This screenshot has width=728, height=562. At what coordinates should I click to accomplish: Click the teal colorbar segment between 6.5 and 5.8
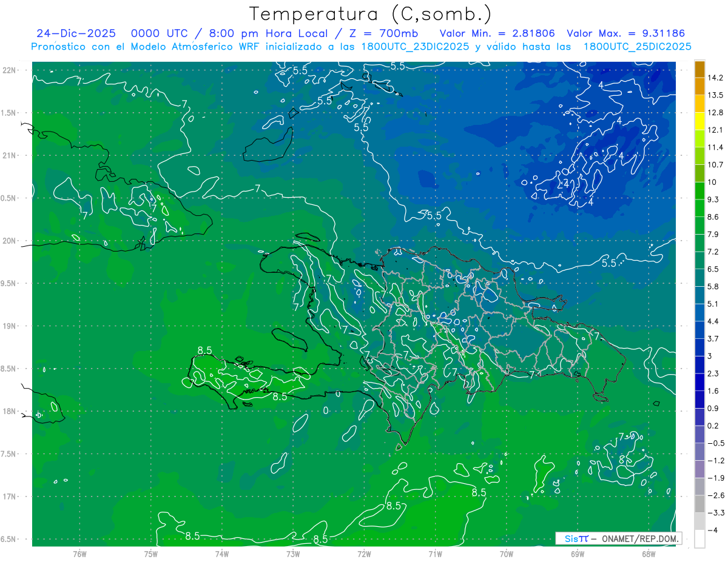coord(699,278)
